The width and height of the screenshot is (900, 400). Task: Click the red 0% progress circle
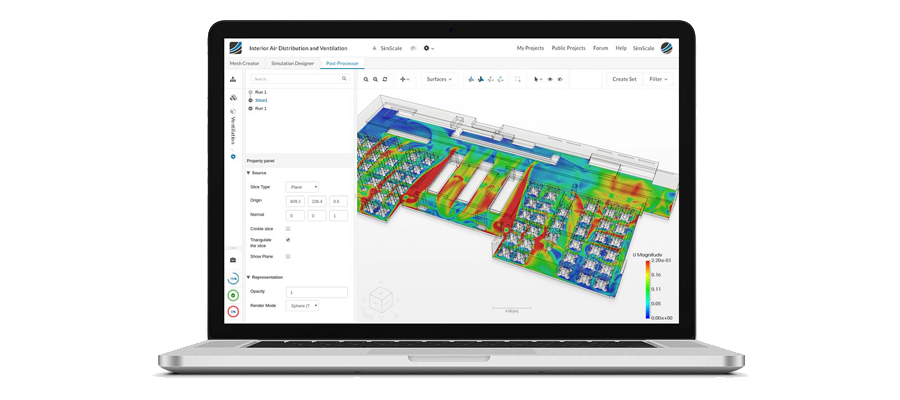point(233,312)
